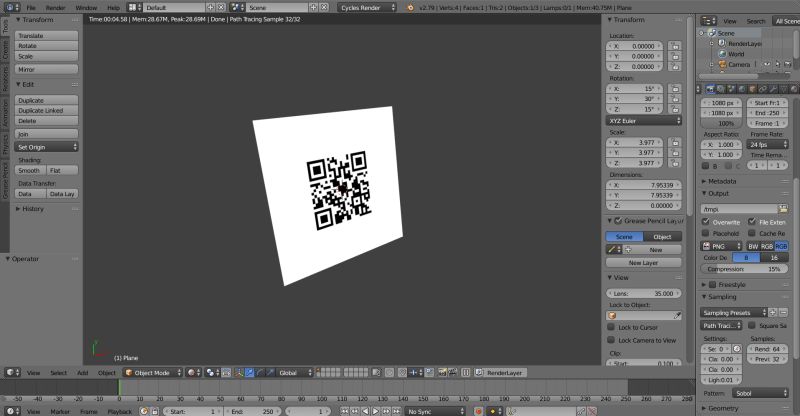The height and width of the screenshot is (416, 800).
Task: Toggle the Square Samples checkbox
Action: [752, 326]
